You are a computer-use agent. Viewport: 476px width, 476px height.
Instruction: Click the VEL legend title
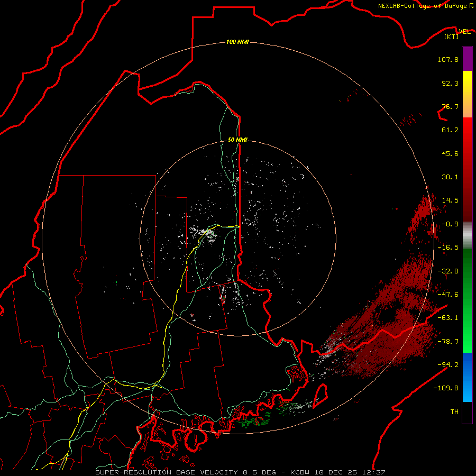coord(465,32)
